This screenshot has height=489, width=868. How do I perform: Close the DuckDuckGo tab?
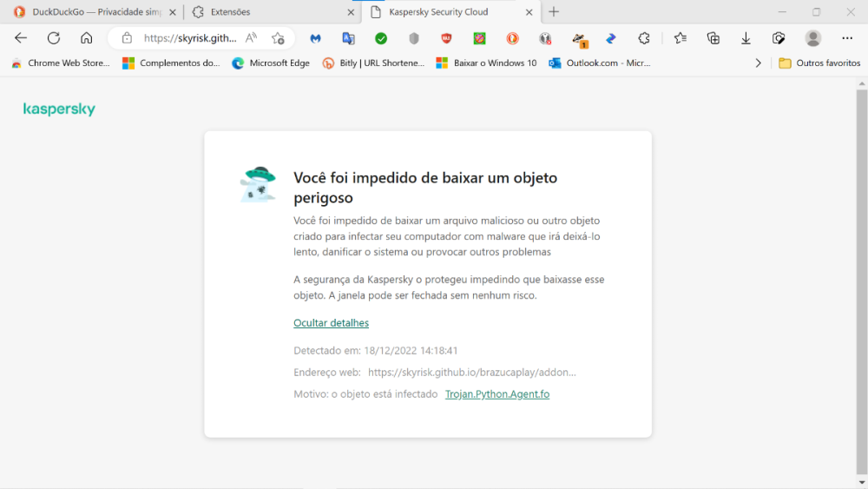point(172,12)
